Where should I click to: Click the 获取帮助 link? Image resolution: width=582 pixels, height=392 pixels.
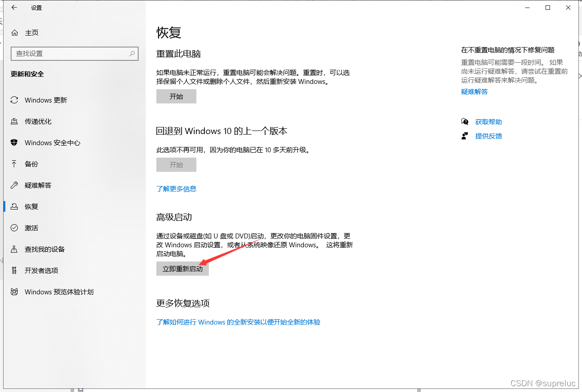[489, 122]
